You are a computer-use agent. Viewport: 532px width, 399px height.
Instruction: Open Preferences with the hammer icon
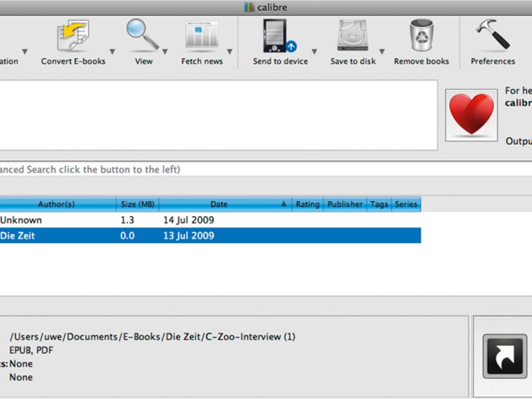tap(493, 34)
